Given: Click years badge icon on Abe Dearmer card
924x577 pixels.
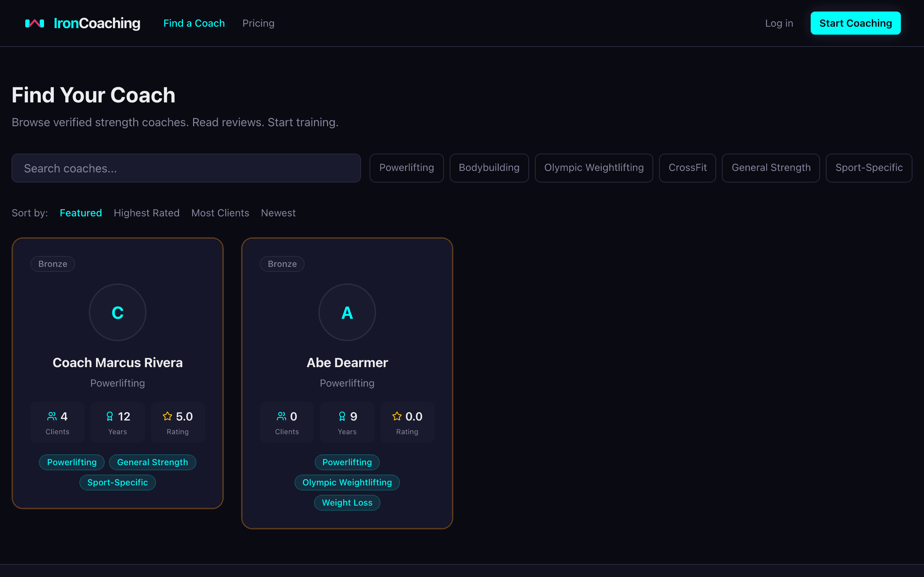Looking at the screenshot, I should 342,416.
